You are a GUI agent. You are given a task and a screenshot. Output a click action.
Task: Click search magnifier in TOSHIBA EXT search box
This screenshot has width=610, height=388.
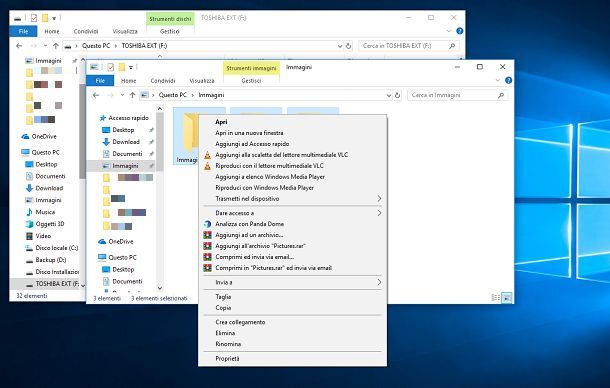tap(452, 46)
